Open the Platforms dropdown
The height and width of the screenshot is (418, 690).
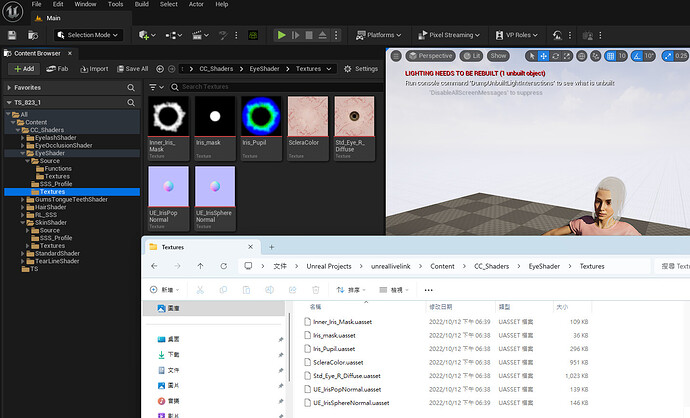pos(378,35)
